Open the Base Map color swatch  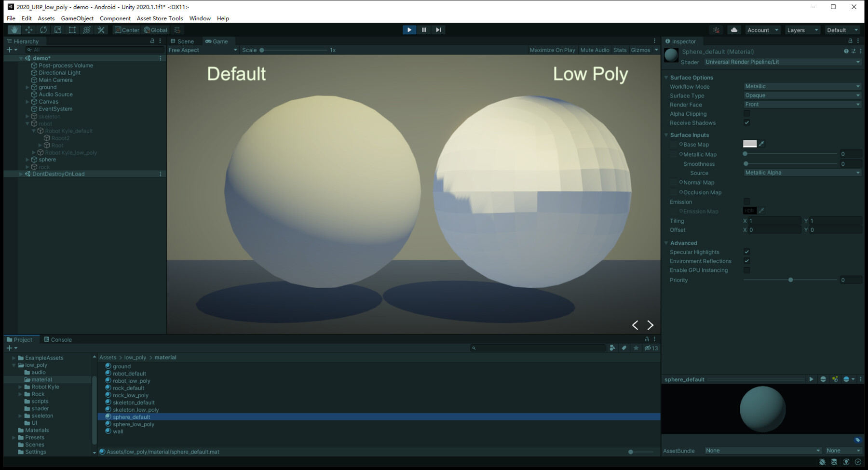pos(749,144)
